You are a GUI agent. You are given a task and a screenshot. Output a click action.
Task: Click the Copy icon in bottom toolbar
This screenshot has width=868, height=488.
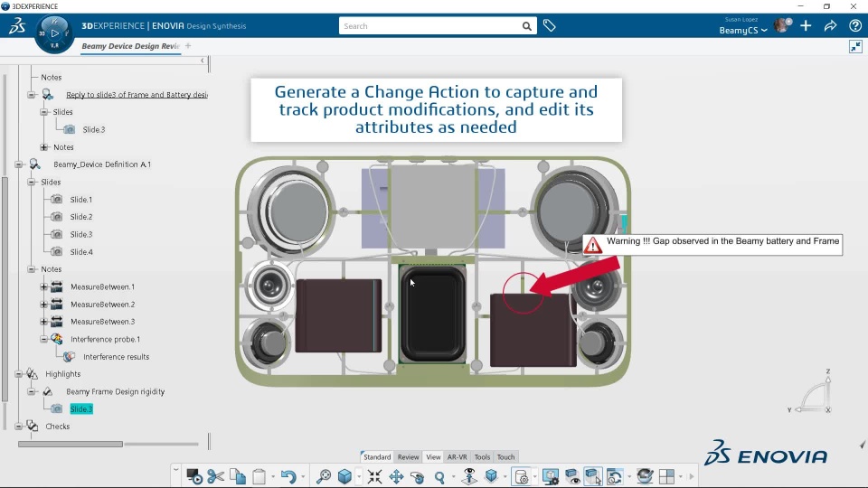tap(238, 476)
